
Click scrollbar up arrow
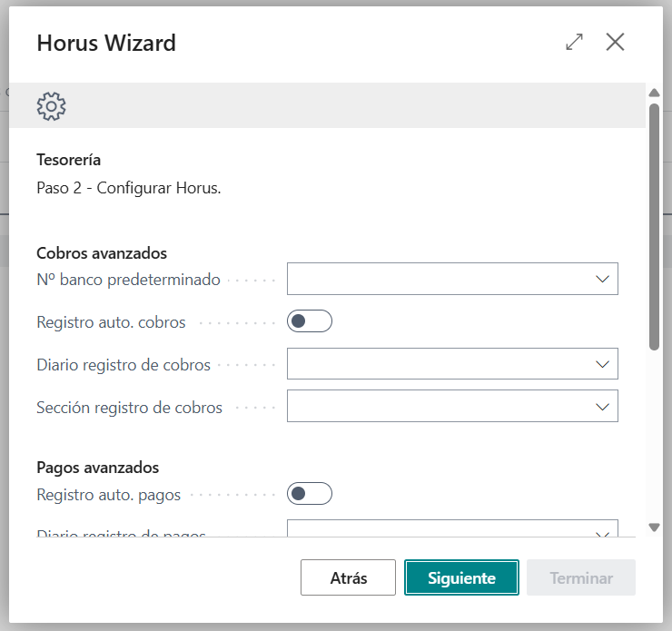click(x=654, y=93)
